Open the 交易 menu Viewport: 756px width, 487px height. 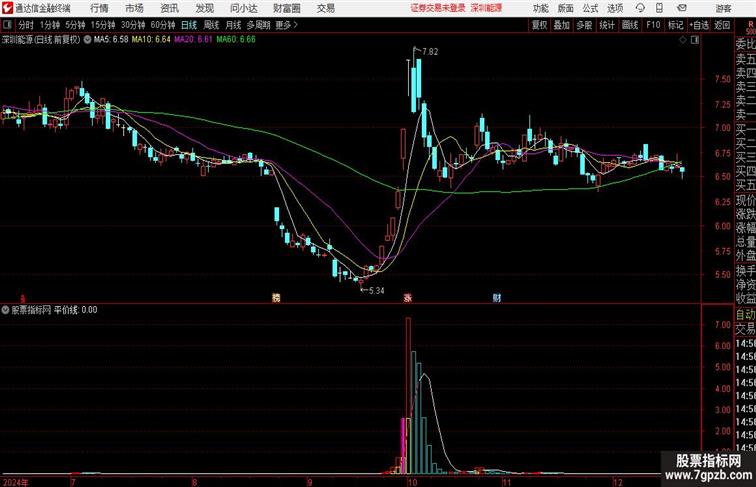pyautogui.click(x=325, y=8)
